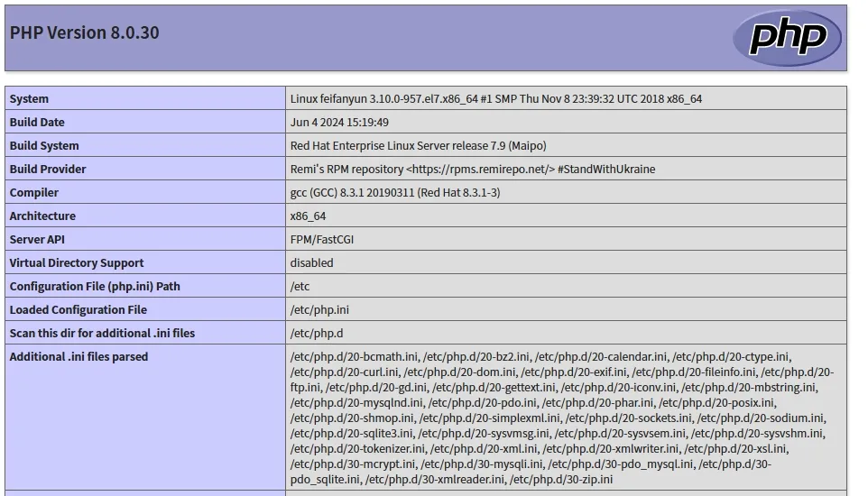
Task: Select the FPM/FastCGI value
Action: 321,239
